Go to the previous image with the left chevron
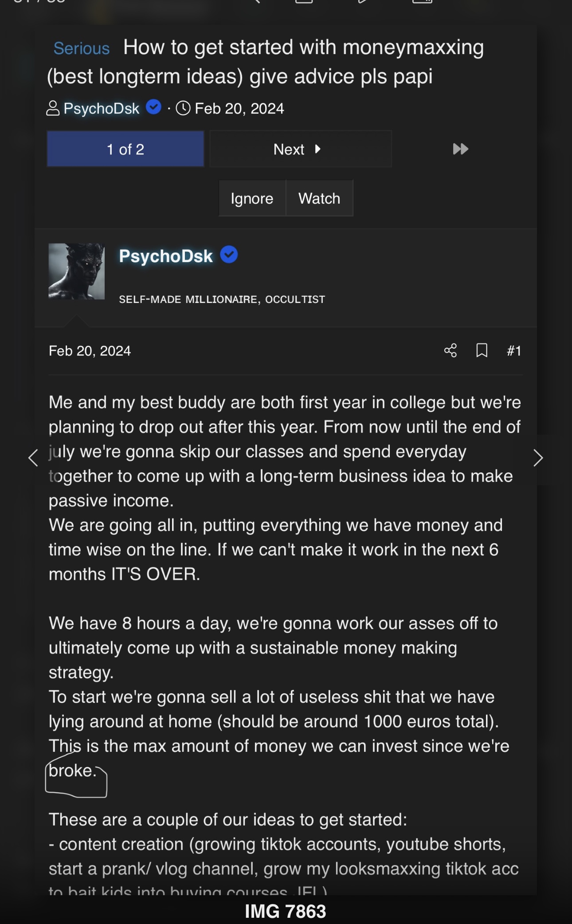 tap(33, 458)
